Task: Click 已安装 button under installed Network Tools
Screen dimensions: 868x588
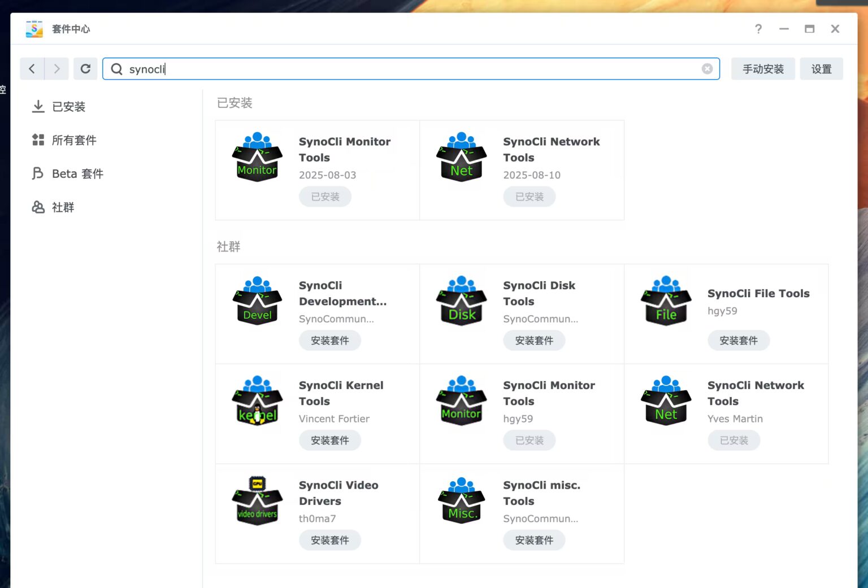Action: [530, 197]
